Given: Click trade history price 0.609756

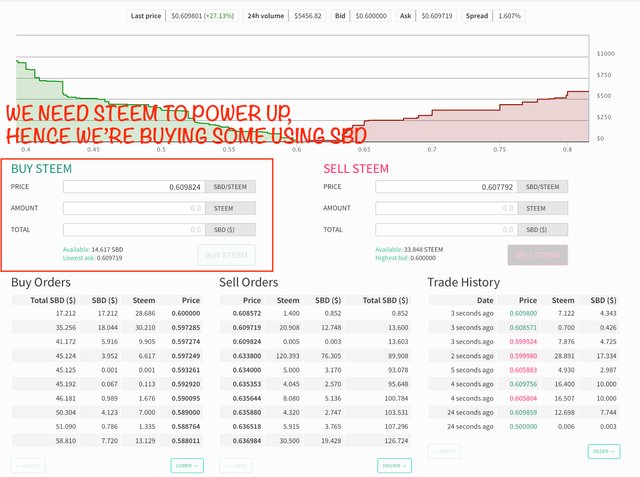Looking at the screenshot, I should pyautogui.click(x=523, y=384).
